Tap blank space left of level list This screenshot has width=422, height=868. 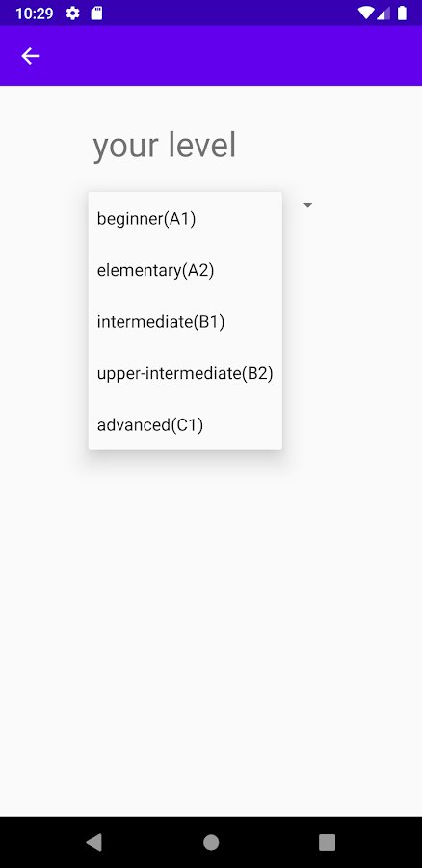point(43,321)
